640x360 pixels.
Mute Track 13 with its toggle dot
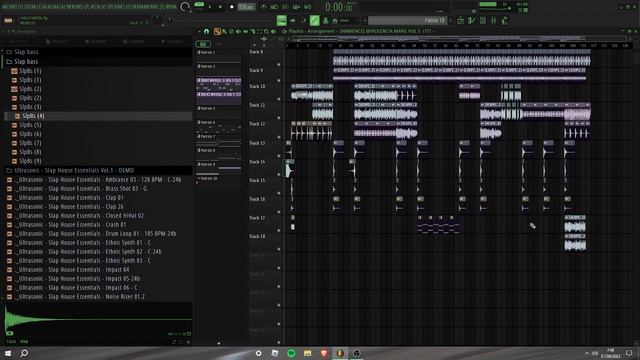pyautogui.click(x=279, y=156)
